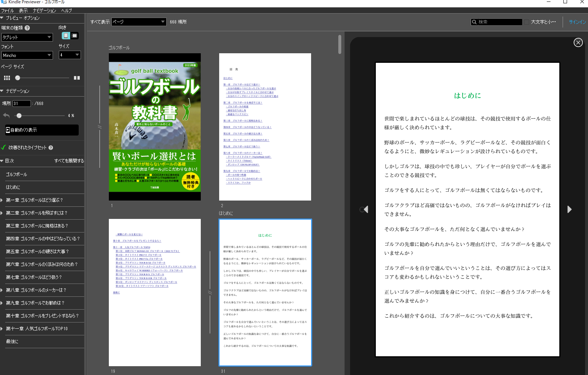Go to the previous page arrow
The width and height of the screenshot is (588, 375).
(365, 209)
